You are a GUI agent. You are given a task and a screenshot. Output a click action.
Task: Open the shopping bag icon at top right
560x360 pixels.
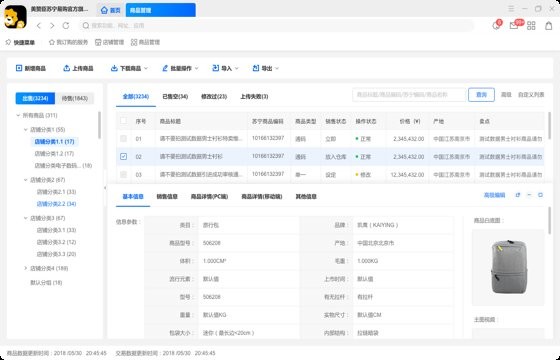click(549, 26)
